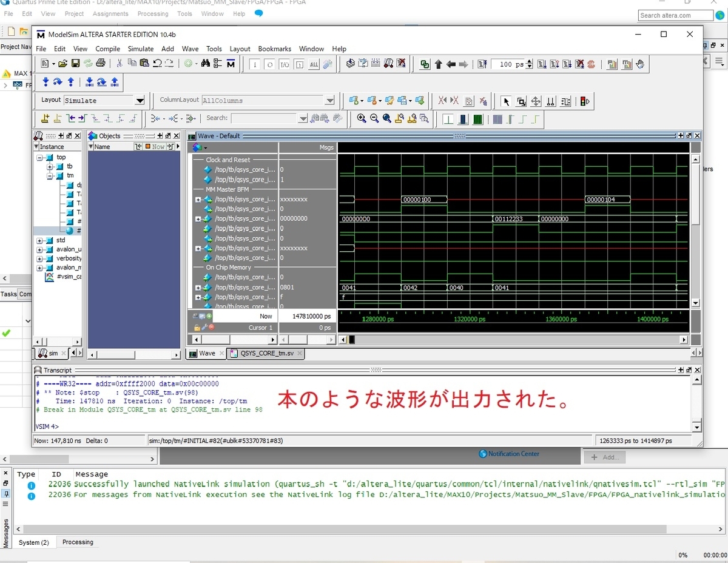Click the Save icon in the toolbar
Viewport: 728px width, 563px height.
[x=76, y=63]
